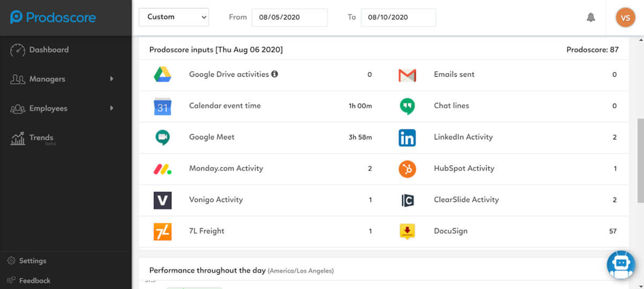Click the HubSpot icon
Image resolution: width=644 pixels, height=289 pixels.
(x=407, y=169)
